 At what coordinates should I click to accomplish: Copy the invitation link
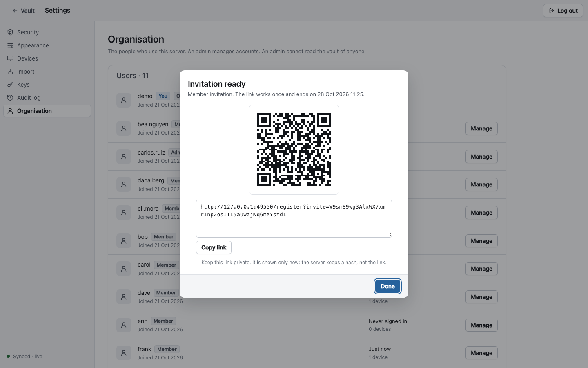click(214, 247)
